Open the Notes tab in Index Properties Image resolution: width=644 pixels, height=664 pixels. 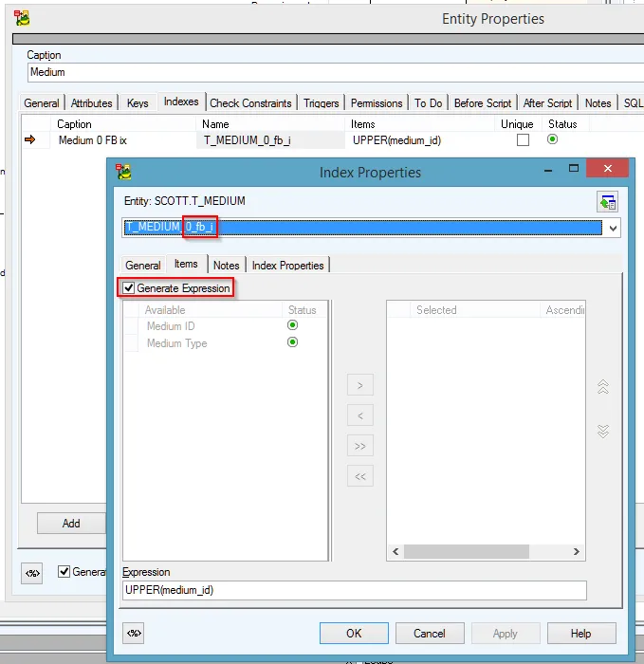pos(226,266)
